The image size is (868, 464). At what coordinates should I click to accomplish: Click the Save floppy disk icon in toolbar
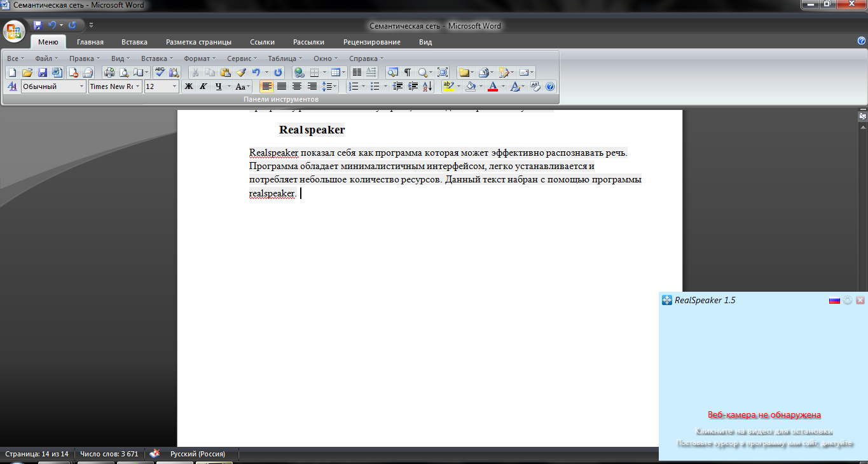point(43,72)
